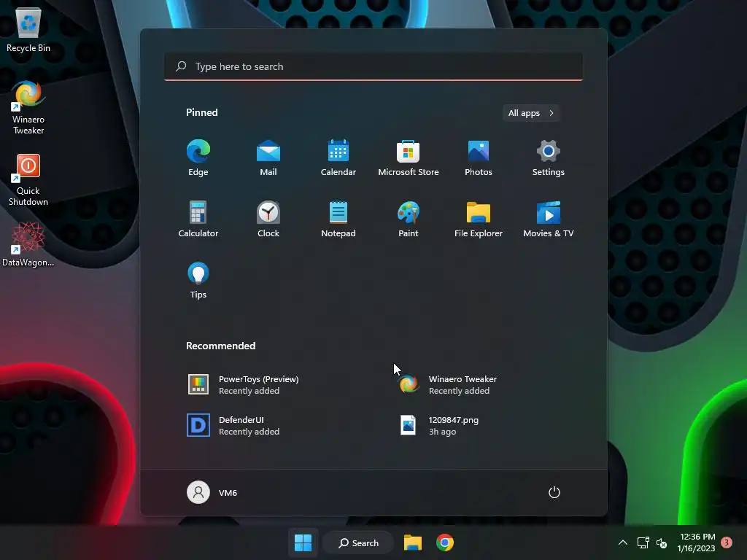Viewport: 747px width, 560px height.
Task: Open the VM6 user account menu
Action: 212,492
